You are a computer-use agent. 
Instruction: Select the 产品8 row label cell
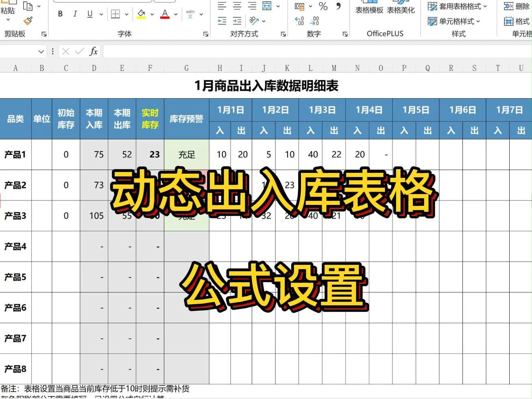(15, 369)
